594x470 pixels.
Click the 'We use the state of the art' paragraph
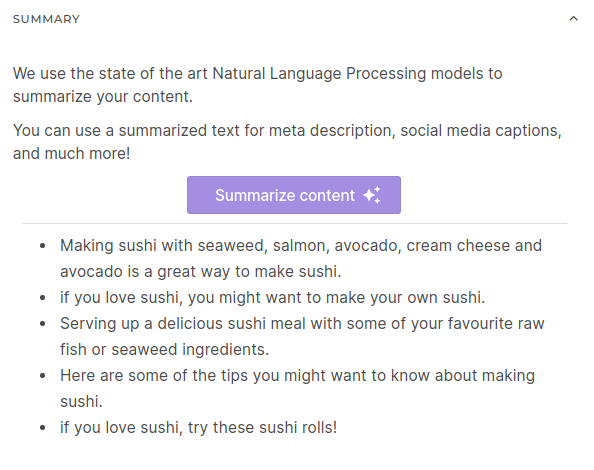tap(258, 85)
